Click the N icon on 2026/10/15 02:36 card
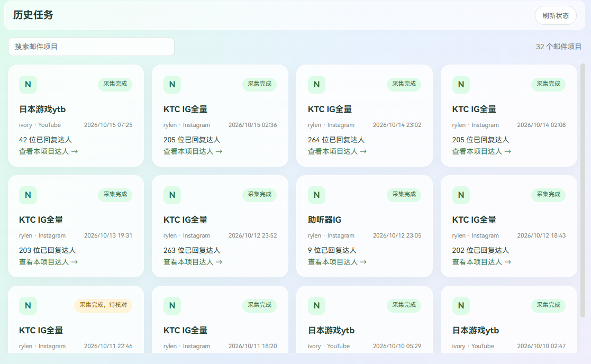 172,85
